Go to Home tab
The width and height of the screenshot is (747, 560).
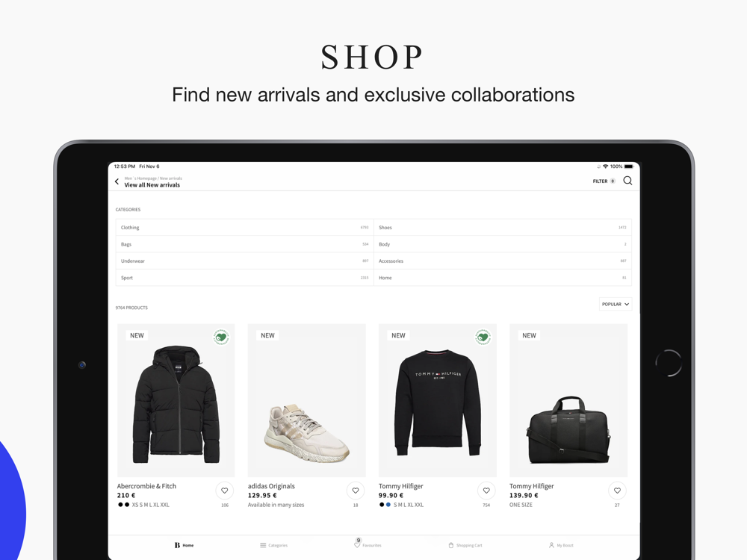[x=185, y=545]
